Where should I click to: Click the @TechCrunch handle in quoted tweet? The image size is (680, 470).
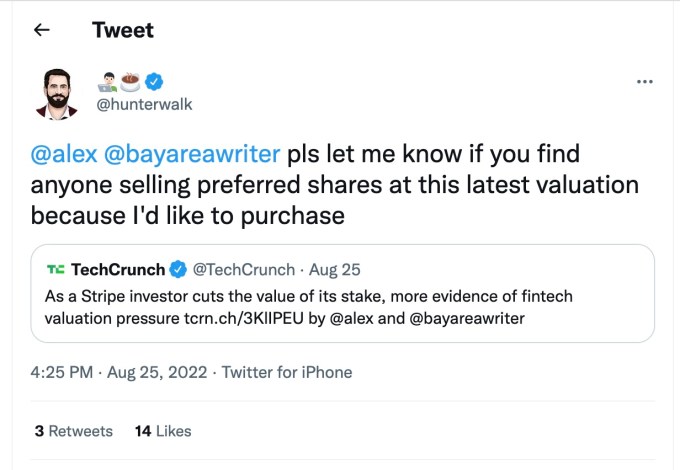tap(243, 269)
